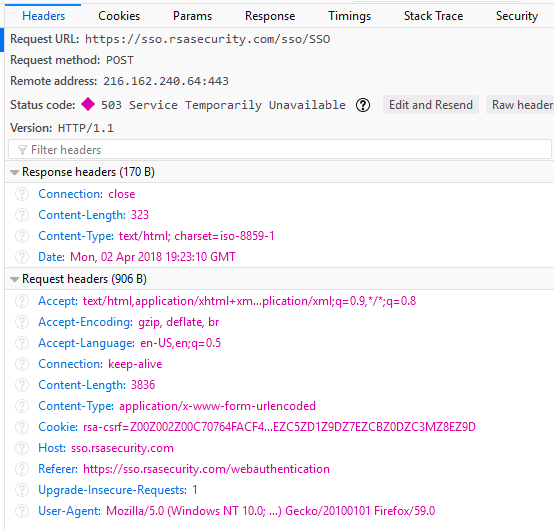The width and height of the screenshot is (554, 530).
Task: Select the Request URL value
Action: click(207, 39)
